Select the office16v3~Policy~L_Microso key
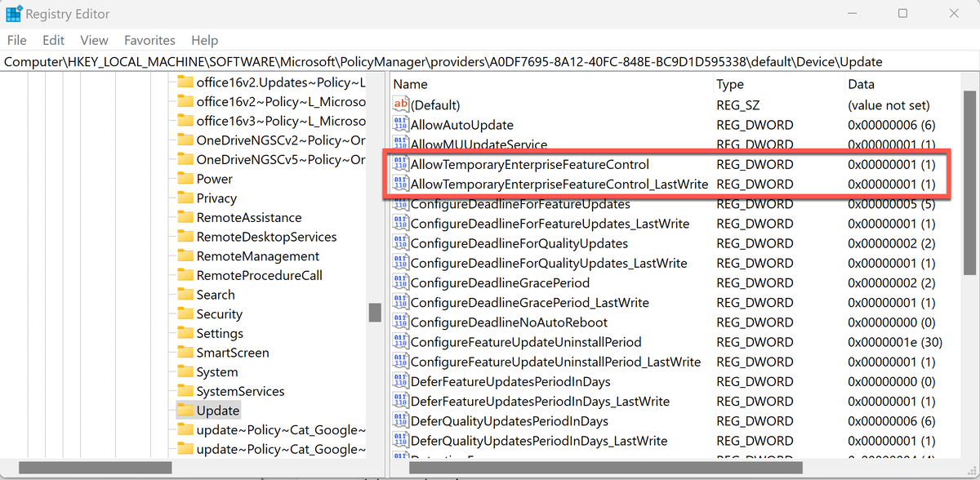Screen dimensions: 980x480 (x=280, y=121)
